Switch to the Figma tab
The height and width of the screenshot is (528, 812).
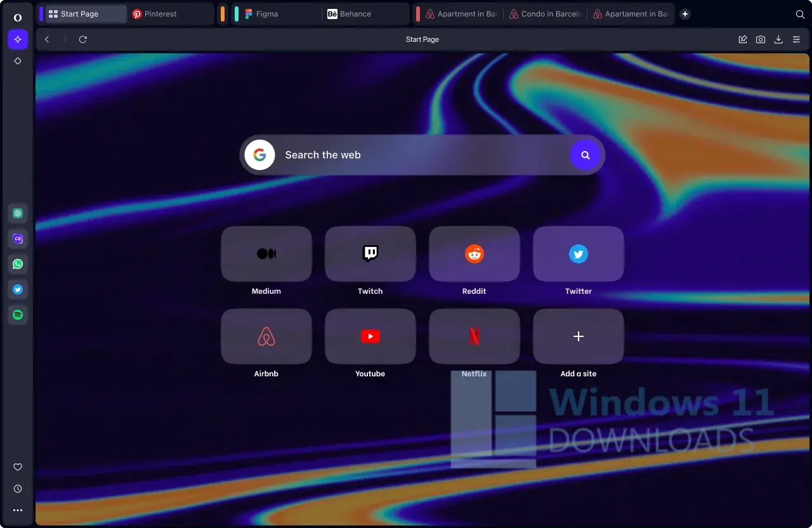click(282, 14)
